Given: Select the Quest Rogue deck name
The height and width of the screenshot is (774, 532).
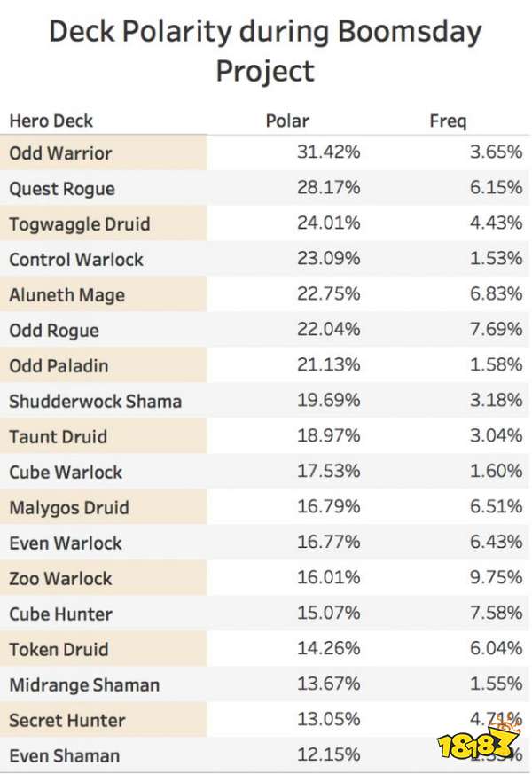Looking at the screenshot, I should (x=62, y=189).
